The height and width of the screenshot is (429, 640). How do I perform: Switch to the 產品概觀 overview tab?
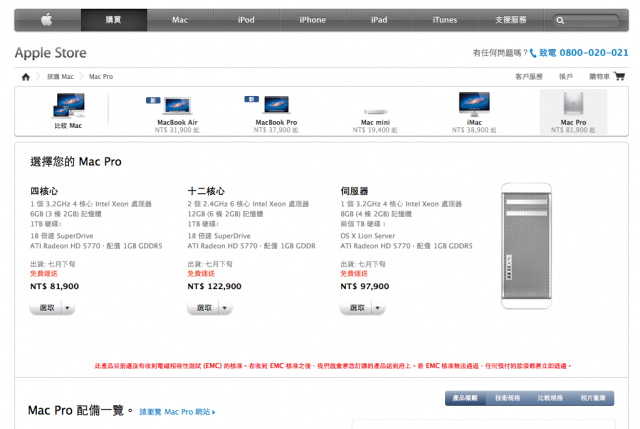[x=465, y=398]
